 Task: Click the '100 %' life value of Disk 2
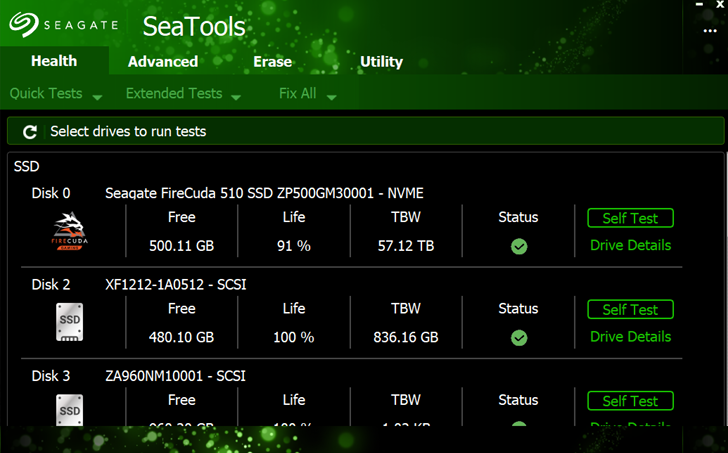click(x=294, y=337)
